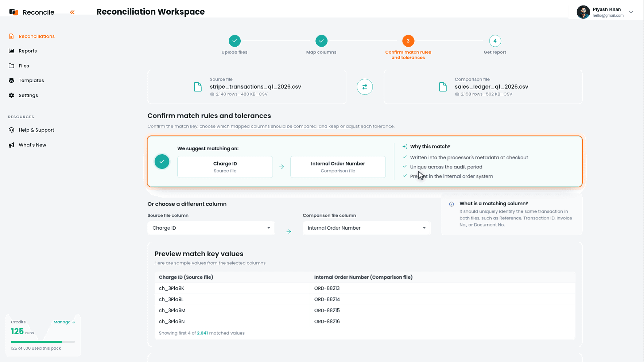Click the Map columns step label

(321, 52)
